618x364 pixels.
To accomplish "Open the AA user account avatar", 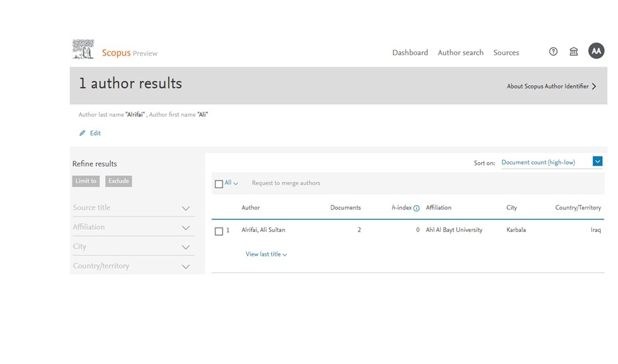I will pyautogui.click(x=596, y=51).
